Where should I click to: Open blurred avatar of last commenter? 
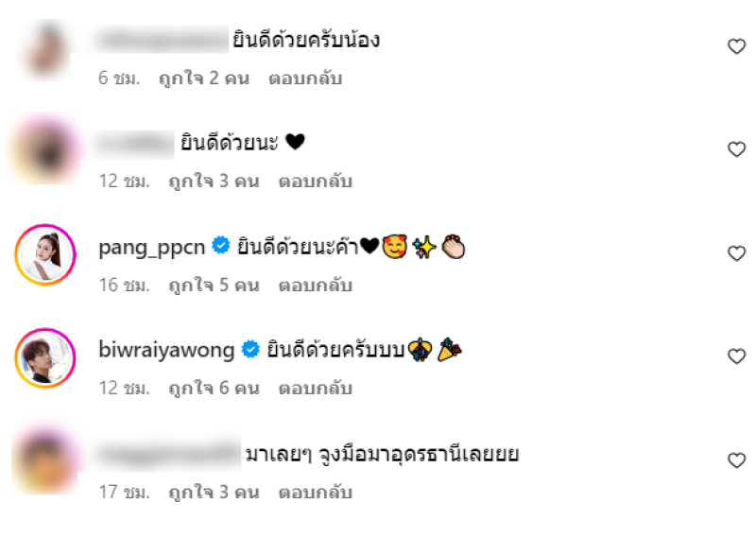pyautogui.click(x=45, y=460)
